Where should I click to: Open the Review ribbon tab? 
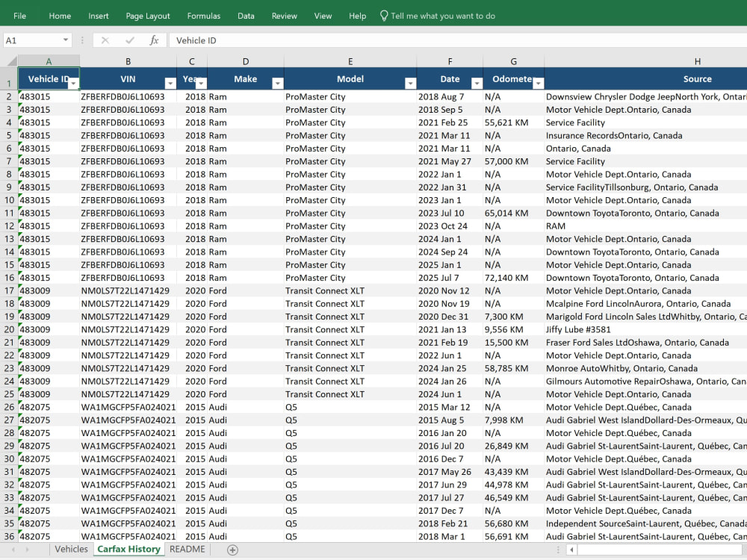[x=285, y=16]
